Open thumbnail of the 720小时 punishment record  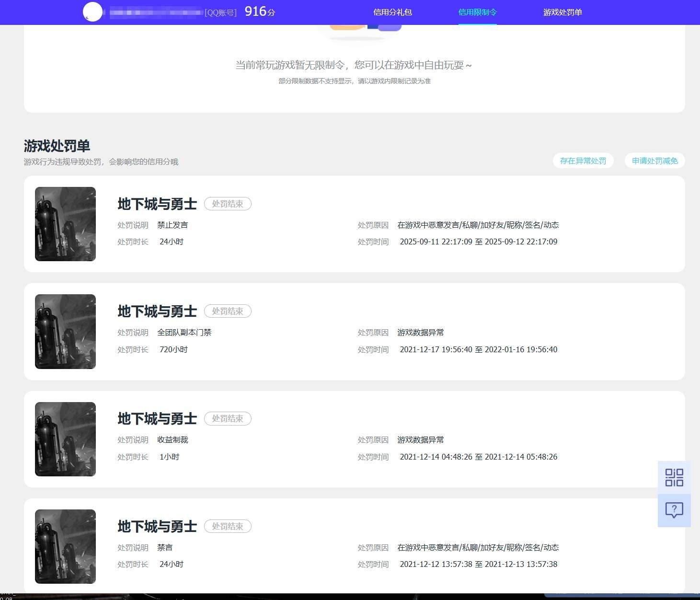click(65, 332)
